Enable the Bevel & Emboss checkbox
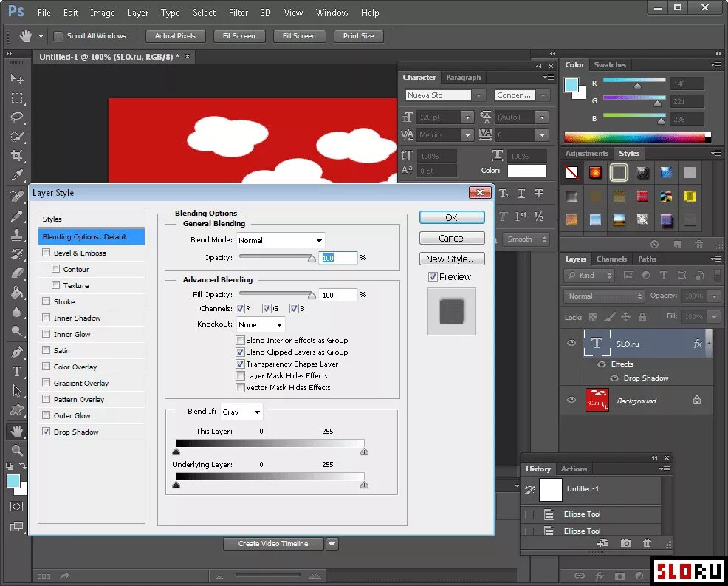Image resolution: width=728 pixels, height=586 pixels. pyautogui.click(x=46, y=253)
